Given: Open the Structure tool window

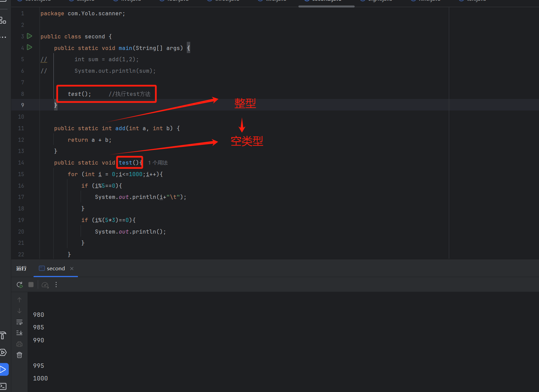Looking at the screenshot, I should click(3, 20).
